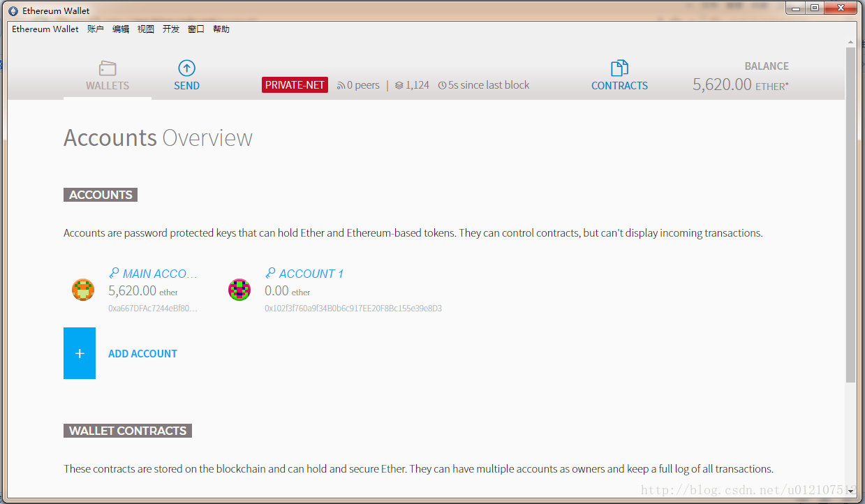Click the WALLET CONTRACTS section header
This screenshot has height=504, width=865.
[x=128, y=431]
